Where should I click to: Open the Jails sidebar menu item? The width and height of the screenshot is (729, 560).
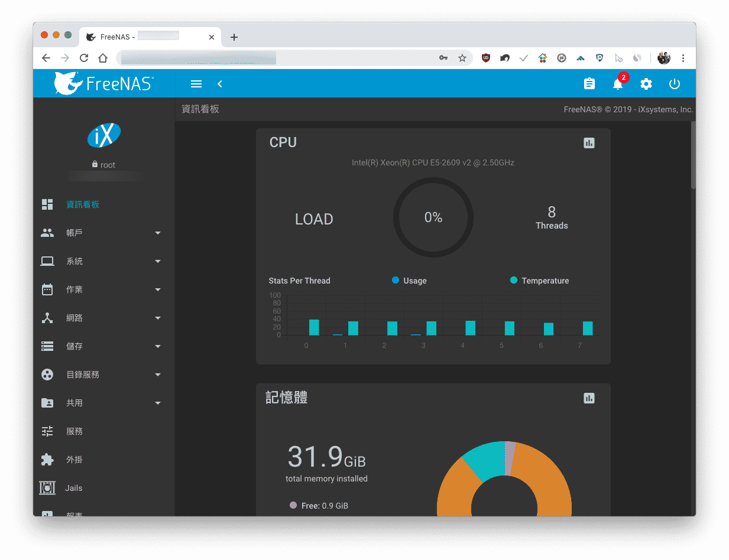[104, 488]
